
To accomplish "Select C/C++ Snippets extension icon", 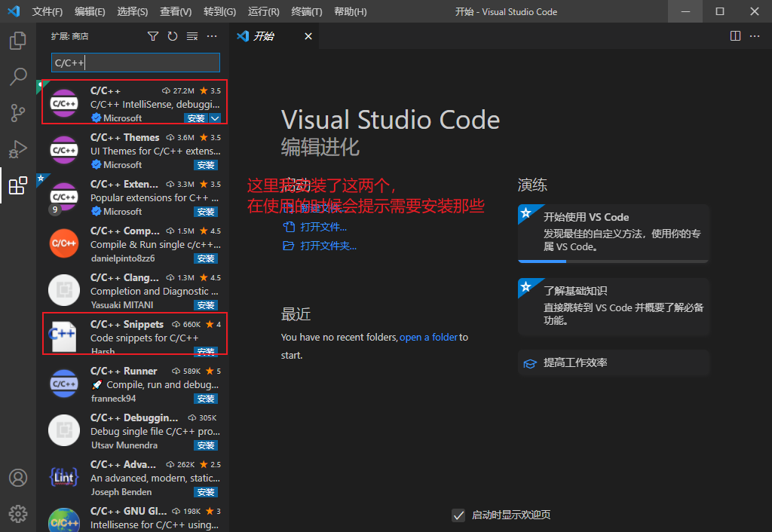I will pos(64,336).
